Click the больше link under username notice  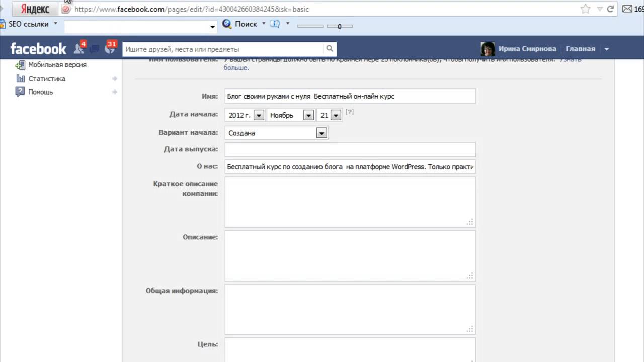coord(235,68)
